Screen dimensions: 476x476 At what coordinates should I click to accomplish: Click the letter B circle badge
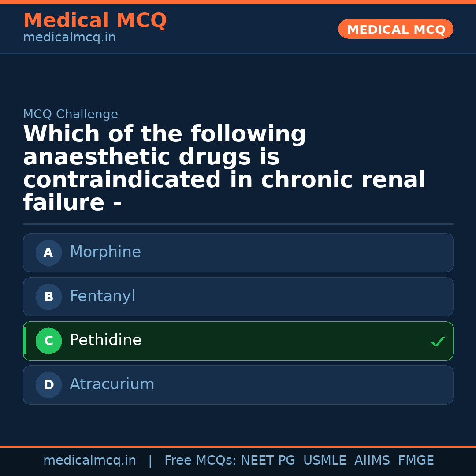48,297
